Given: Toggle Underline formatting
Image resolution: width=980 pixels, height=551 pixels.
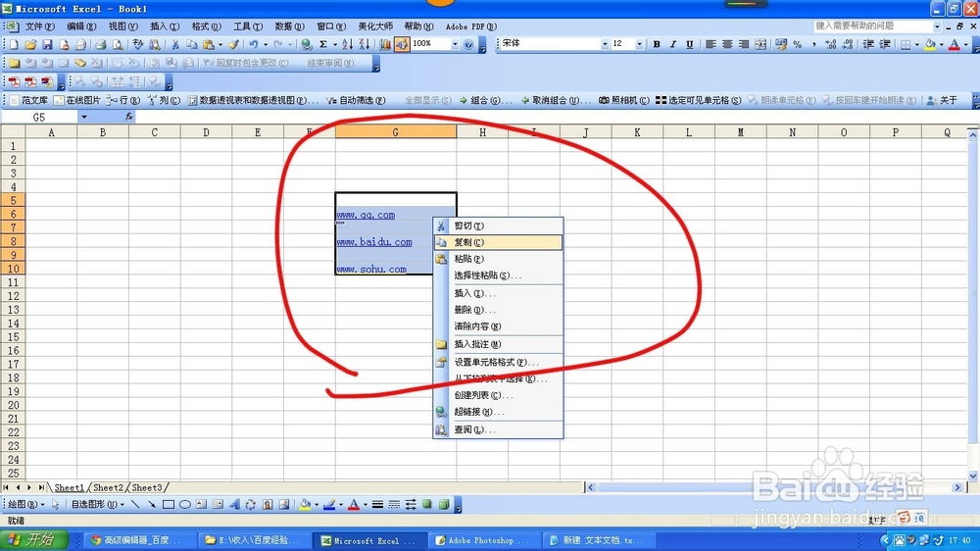Looking at the screenshot, I should point(689,44).
